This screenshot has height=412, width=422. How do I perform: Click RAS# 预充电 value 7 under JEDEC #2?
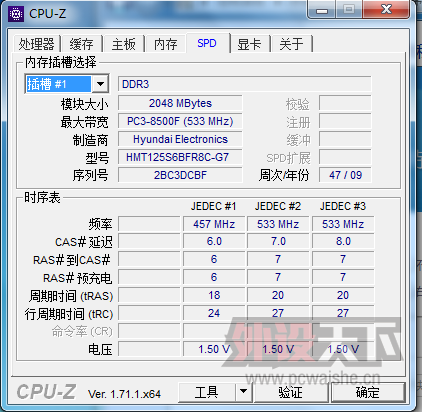[278, 277]
